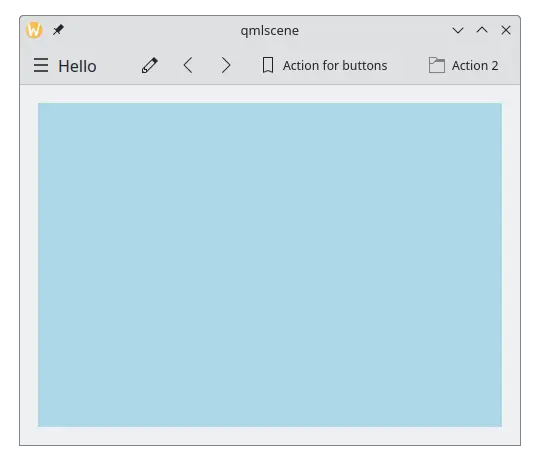
Task: Trigger the 'Action 2' text button
Action: point(475,65)
